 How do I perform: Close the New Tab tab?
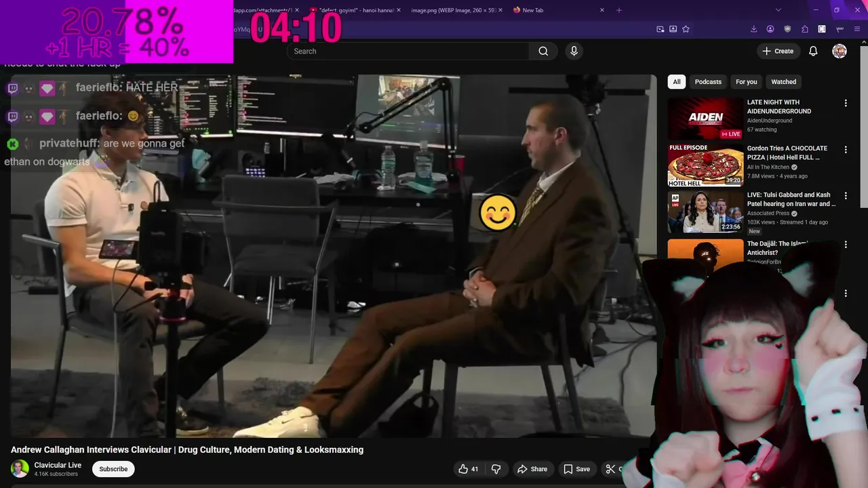602,10
